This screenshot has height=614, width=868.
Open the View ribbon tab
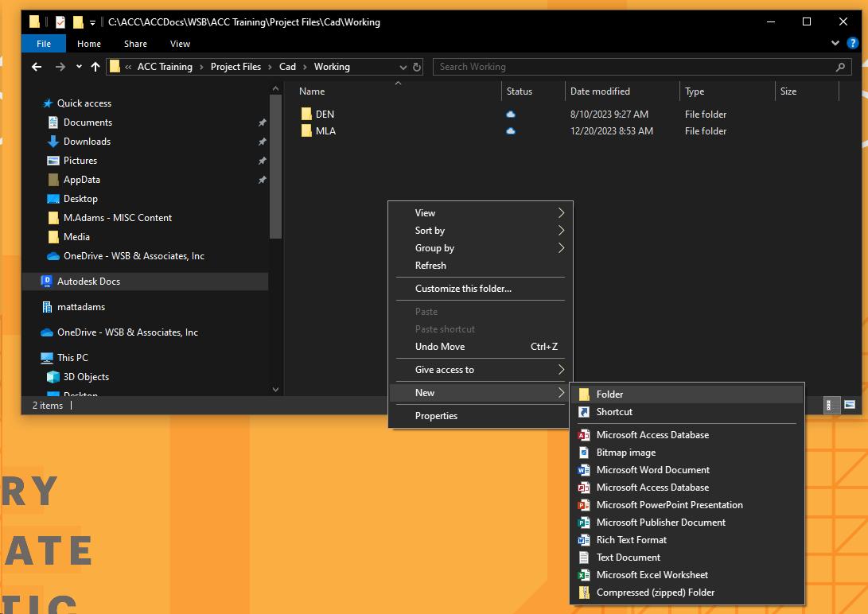(x=180, y=44)
